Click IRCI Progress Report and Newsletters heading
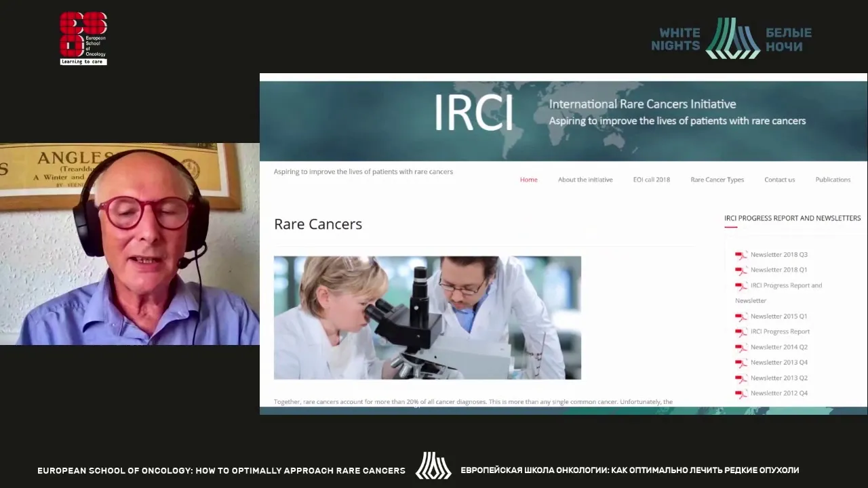Screen dimensions: 868x488 click(792, 218)
